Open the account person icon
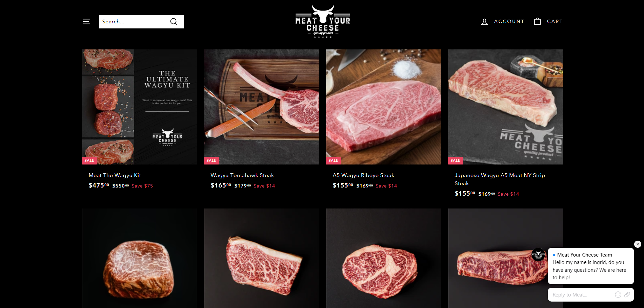This screenshot has height=308, width=644. point(485,22)
